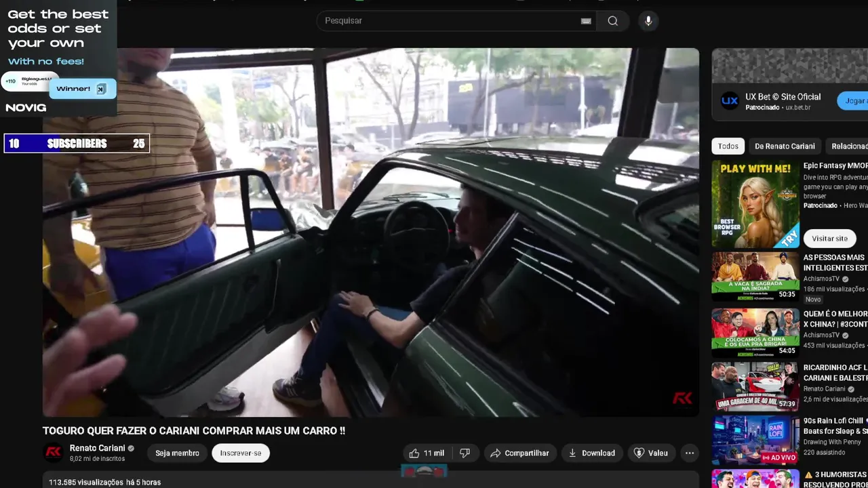Image resolution: width=868 pixels, height=488 pixels.
Task: Click the Winner! badge in NOVIG ad
Action: [x=82, y=89]
